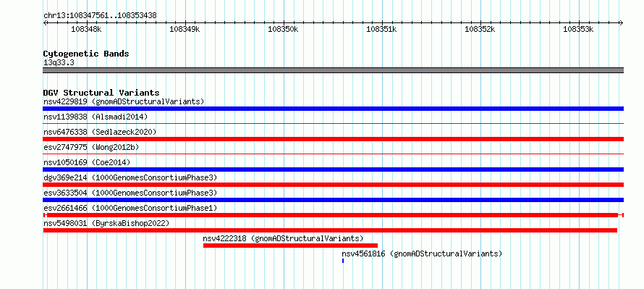Click the chr13:108347561..108353438 region label

click(100, 16)
